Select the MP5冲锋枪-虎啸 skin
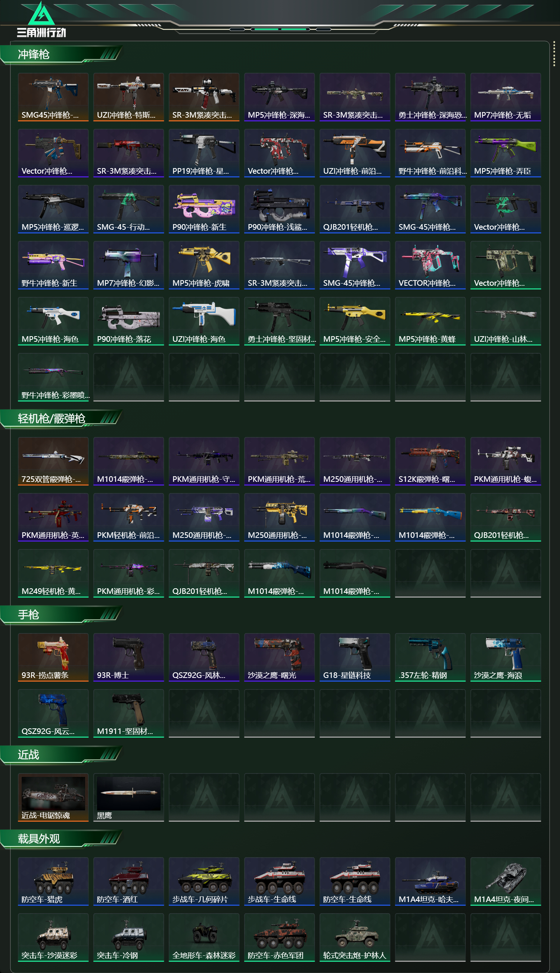Viewport: 560px width, 973px height. click(x=204, y=265)
